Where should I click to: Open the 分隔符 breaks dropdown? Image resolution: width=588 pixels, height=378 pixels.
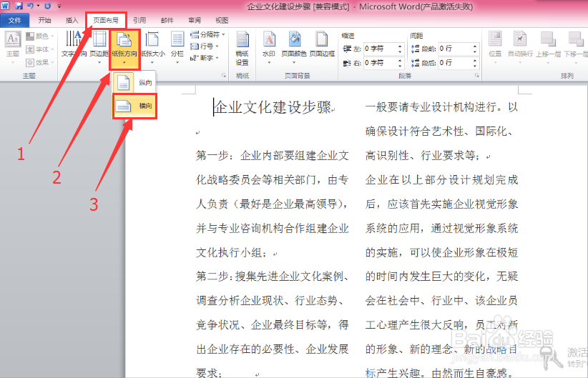point(207,35)
